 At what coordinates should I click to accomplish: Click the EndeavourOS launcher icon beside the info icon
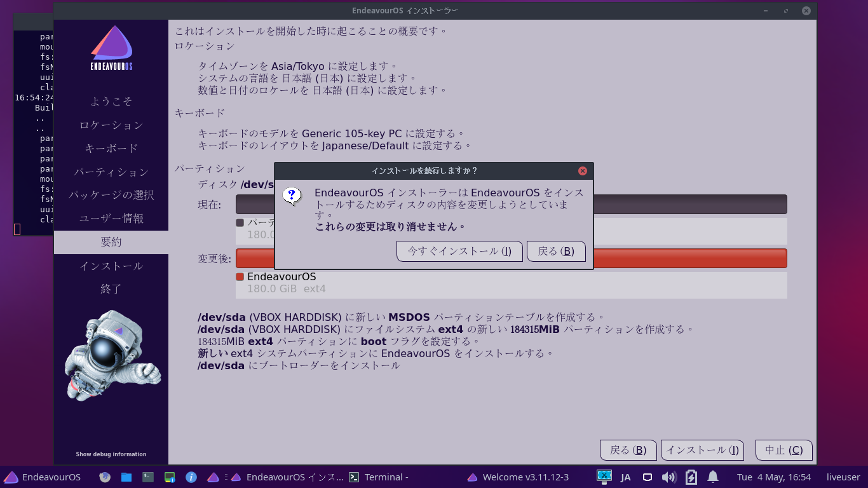click(x=213, y=477)
